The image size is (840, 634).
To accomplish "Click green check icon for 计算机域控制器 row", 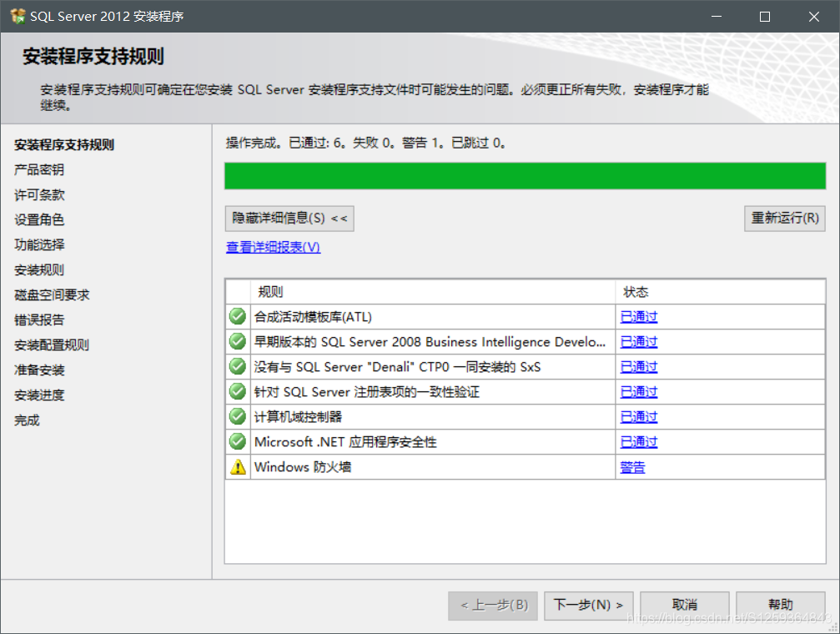I will [x=238, y=416].
